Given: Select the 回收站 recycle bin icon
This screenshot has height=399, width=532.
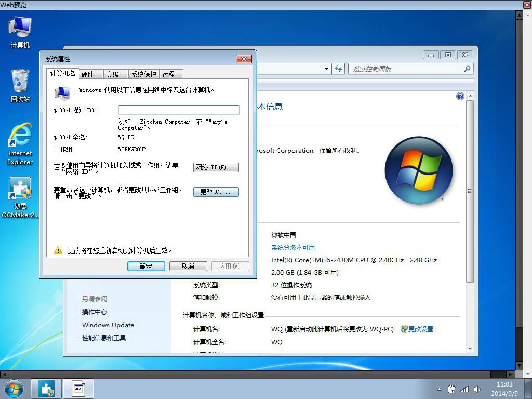Looking at the screenshot, I should (x=20, y=86).
